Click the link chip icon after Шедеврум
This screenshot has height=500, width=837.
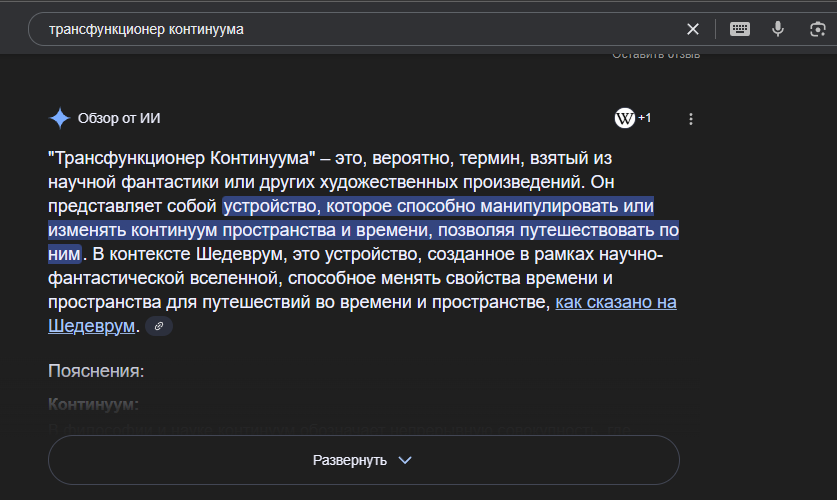point(159,326)
